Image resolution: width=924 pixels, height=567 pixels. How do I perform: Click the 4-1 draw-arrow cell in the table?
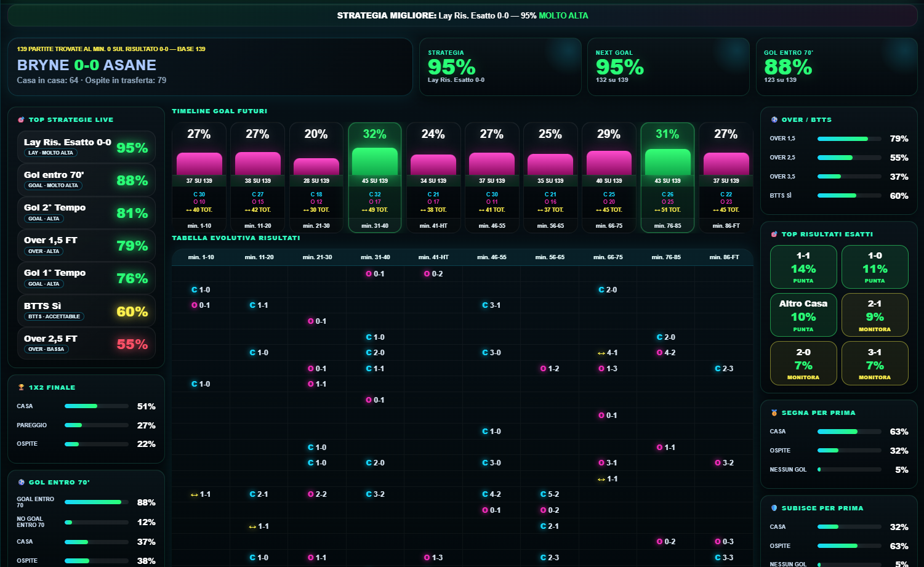pyautogui.click(x=608, y=353)
